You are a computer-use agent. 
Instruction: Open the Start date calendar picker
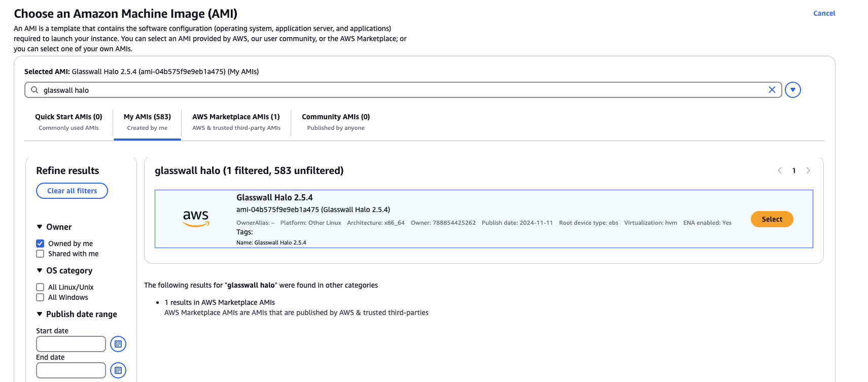(x=118, y=344)
